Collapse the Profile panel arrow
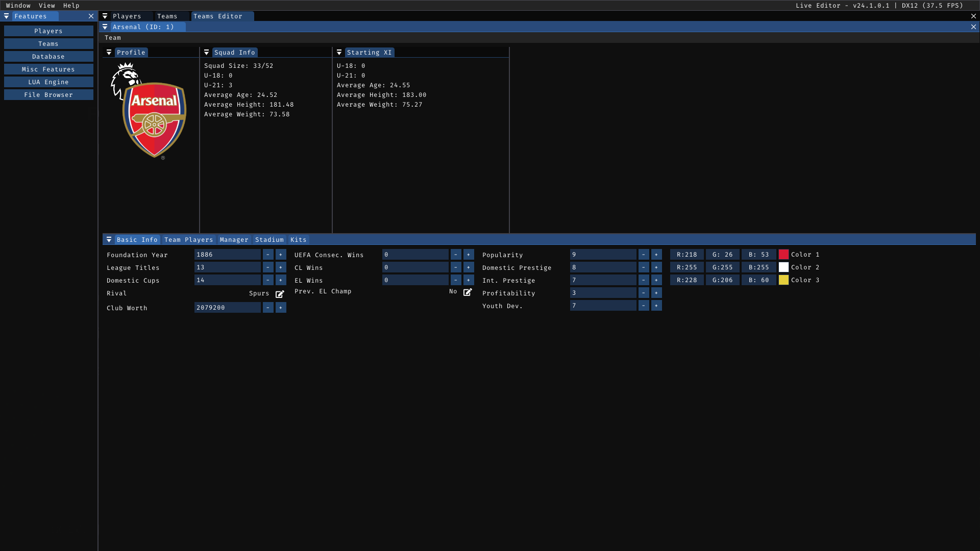The height and width of the screenshot is (551, 980). (109, 53)
